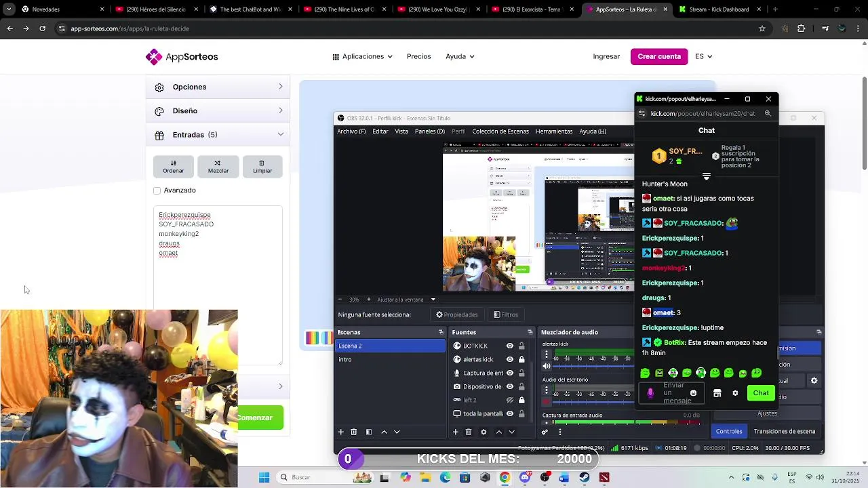Open OBS Herramientas menu
Viewport: 868px width, 488px height.
(x=554, y=131)
